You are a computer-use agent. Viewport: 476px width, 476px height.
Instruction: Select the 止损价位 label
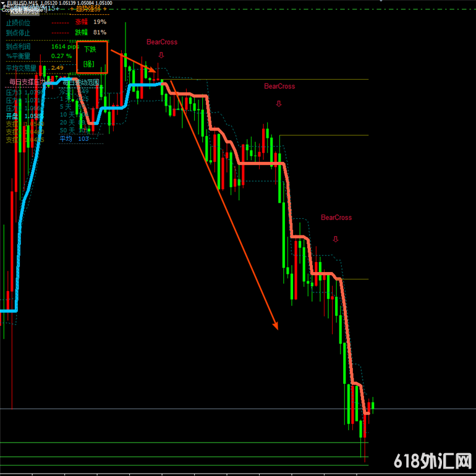tap(18, 22)
